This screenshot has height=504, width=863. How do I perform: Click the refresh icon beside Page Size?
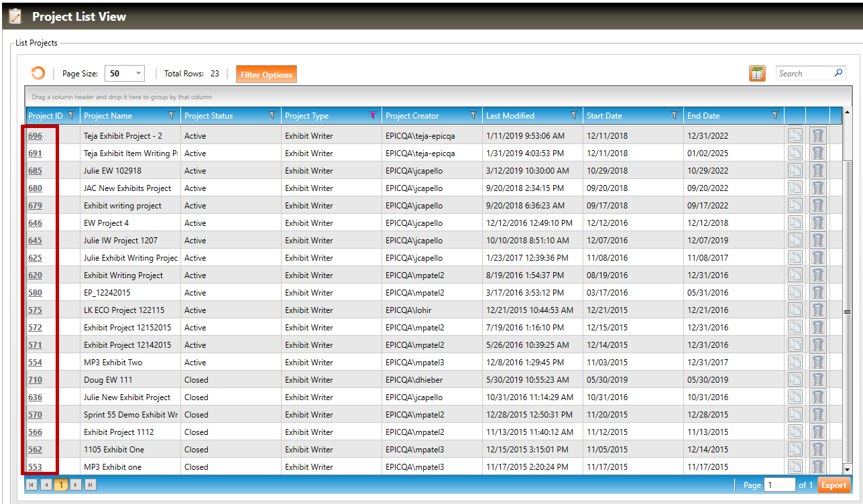(38, 74)
